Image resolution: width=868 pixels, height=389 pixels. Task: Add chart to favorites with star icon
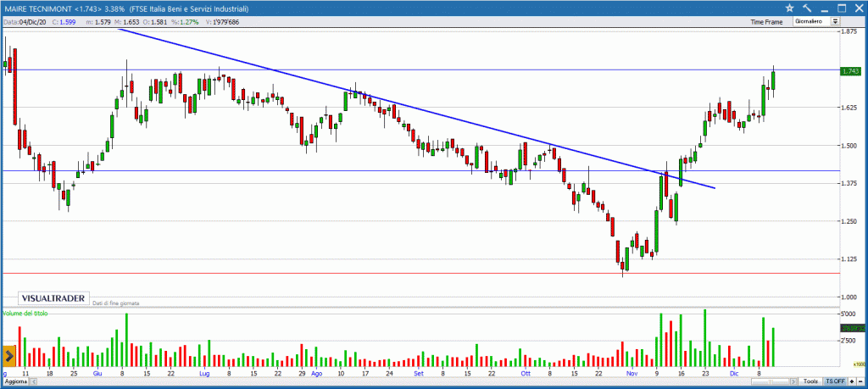[789, 8]
